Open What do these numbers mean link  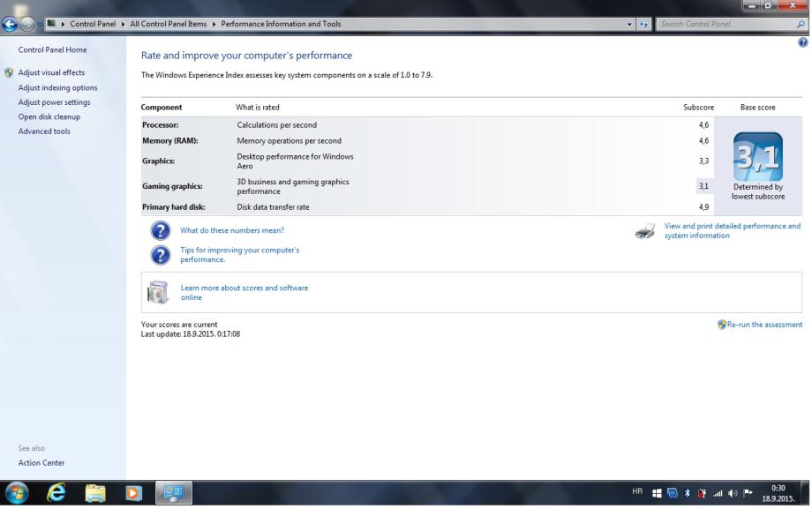(x=232, y=230)
